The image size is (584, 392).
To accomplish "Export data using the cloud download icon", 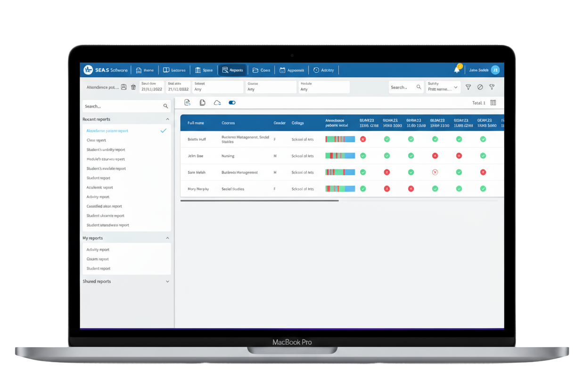I will point(217,102).
